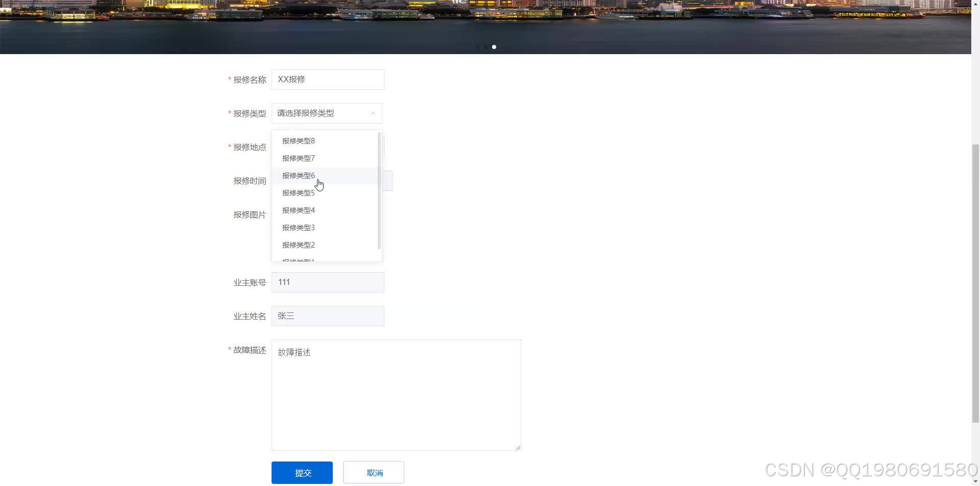This screenshot has height=486, width=980.
Task: Select 报修类型8 from the dropdown list
Action: tap(299, 140)
